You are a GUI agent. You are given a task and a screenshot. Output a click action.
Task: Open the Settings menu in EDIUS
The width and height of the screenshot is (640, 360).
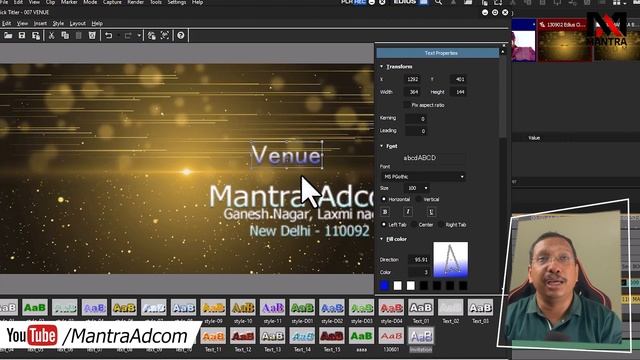pos(177,2)
